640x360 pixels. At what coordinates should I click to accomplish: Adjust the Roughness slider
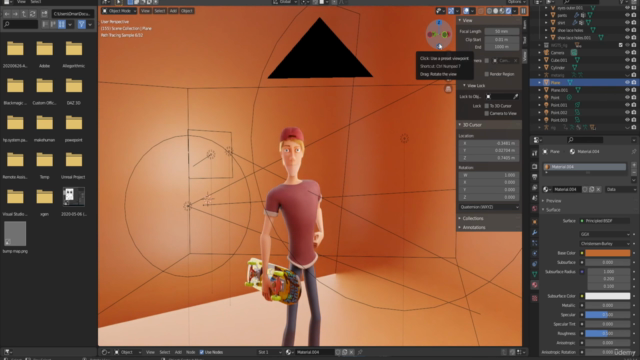607,333
